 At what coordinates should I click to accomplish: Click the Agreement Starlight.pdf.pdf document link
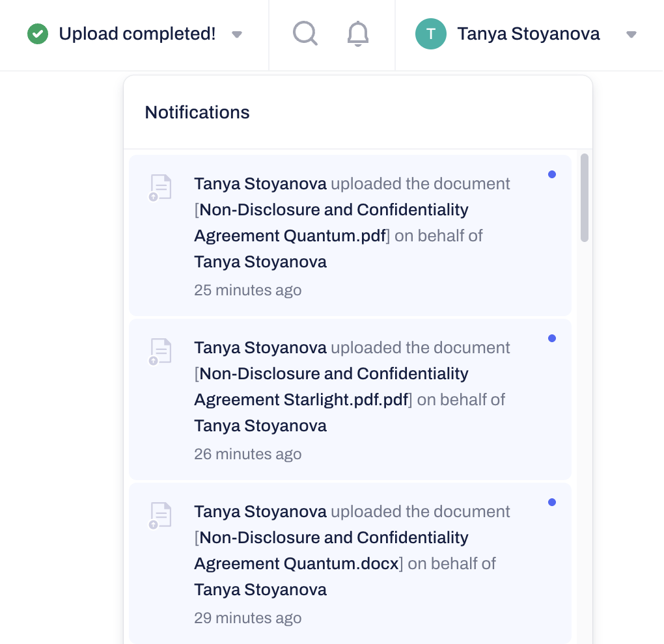301,399
